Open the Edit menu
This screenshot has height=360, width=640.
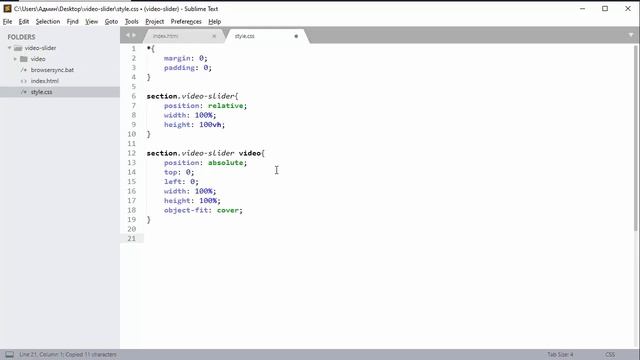[24, 22]
